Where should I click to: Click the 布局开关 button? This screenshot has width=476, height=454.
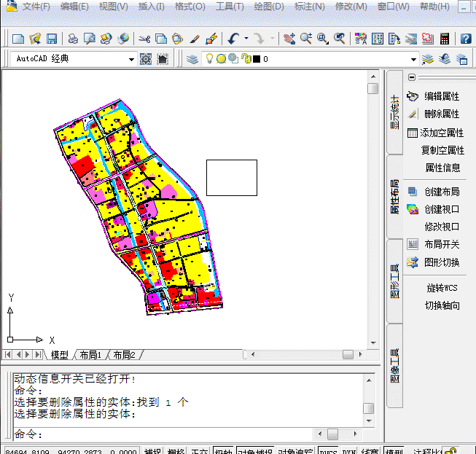[x=434, y=244]
